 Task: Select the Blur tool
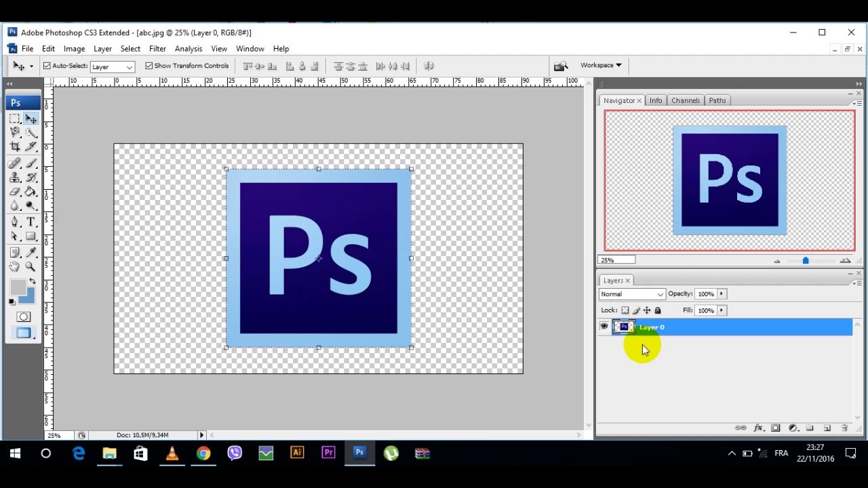[x=15, y=206]
